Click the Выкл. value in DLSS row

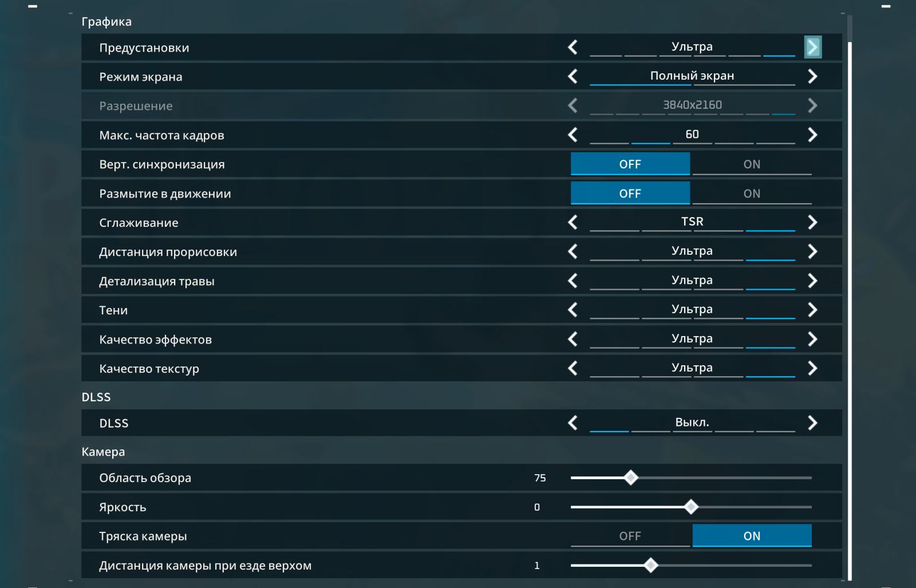pos(692,422)
